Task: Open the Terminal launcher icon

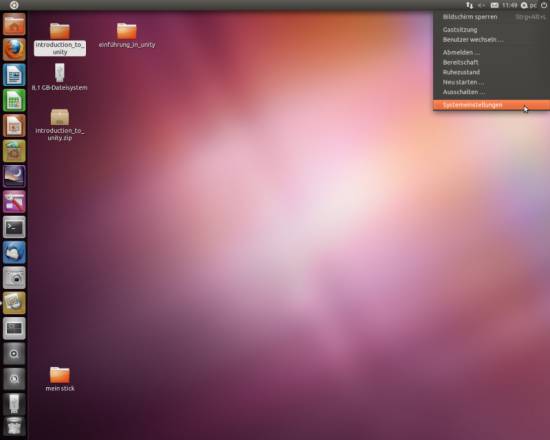Action: coord(14,227)
